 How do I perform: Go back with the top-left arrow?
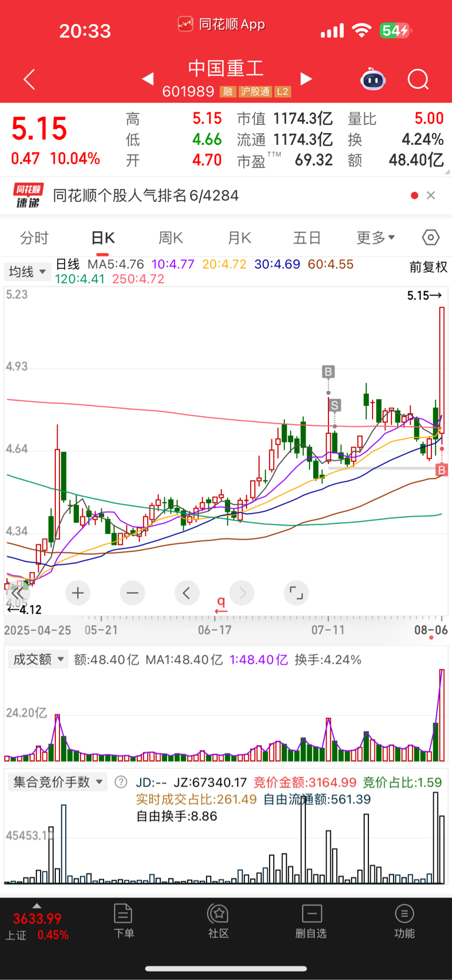pos(29,79)
